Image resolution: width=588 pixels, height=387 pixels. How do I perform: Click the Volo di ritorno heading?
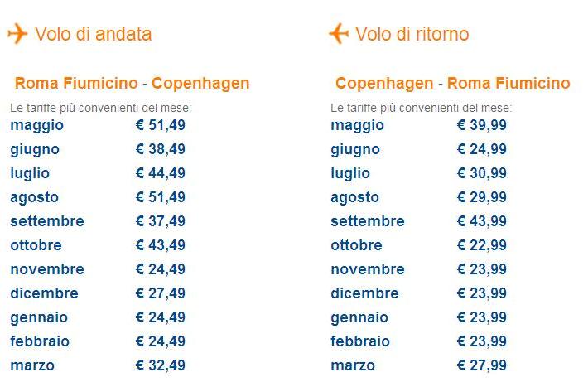[412, 34]
